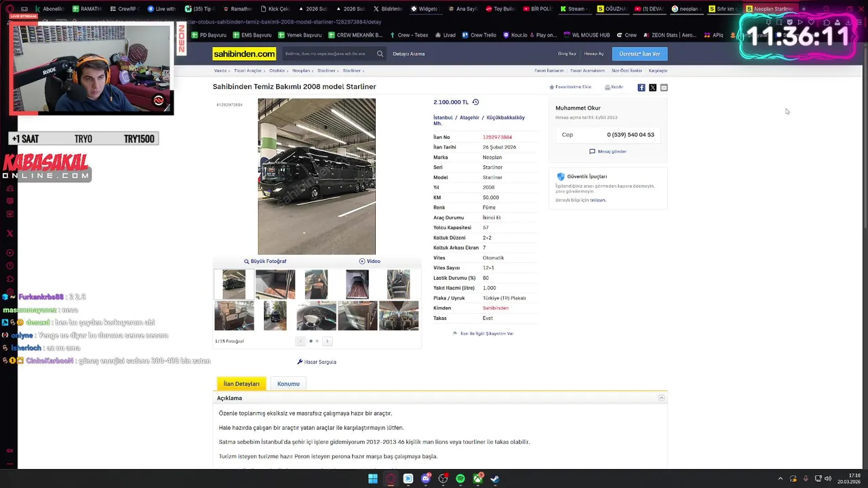Open main bus photo
This screenshot has width=868, height=488.
[317, 176]
